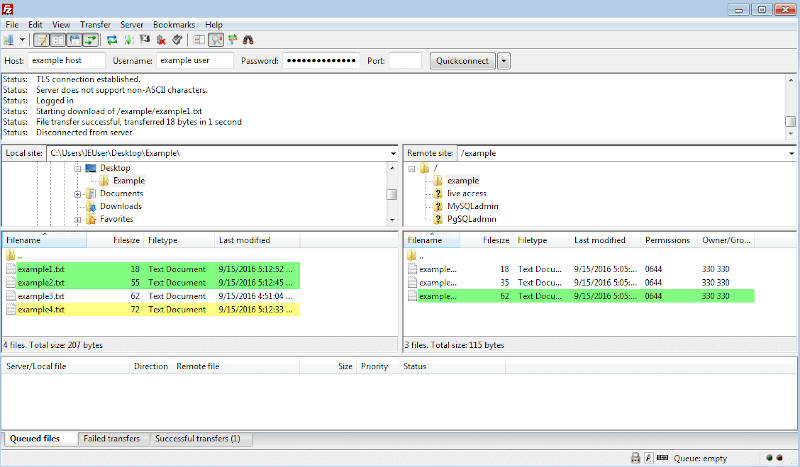Image resolution: width=800 pixels, height=467 pixels.
Task: Sort remote list by Owner/Gro... column
Action: (x=726, y=240)
